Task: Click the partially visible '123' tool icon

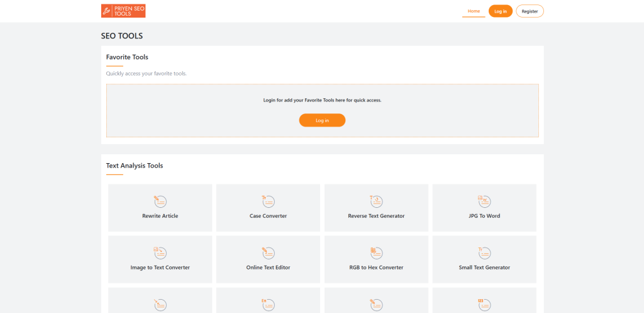Action: (x=484, y=304)
